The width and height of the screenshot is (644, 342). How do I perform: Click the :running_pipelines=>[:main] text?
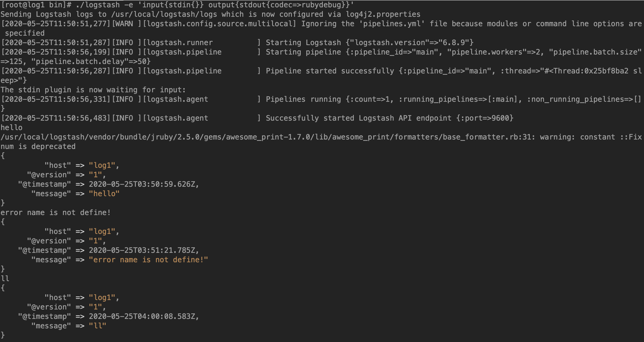click(x=458, y=99)
